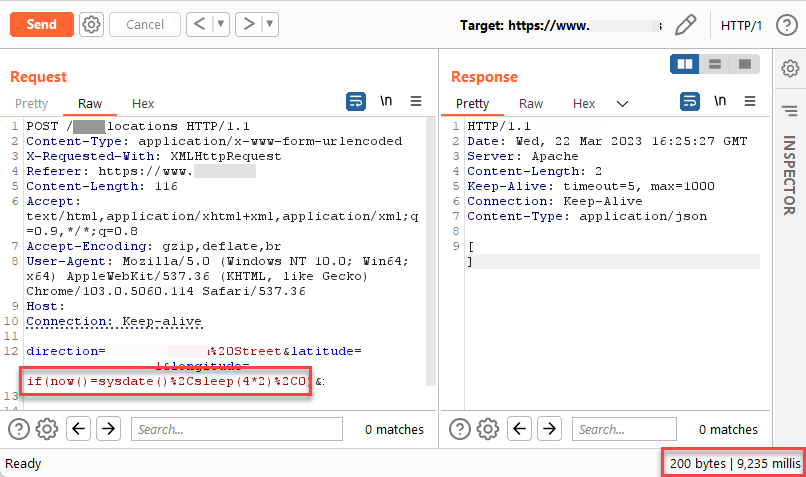Switch Request view to Pretty tab
Image resolution: width=806 pixels, height=477 pixels.
(x=31, y=104)
